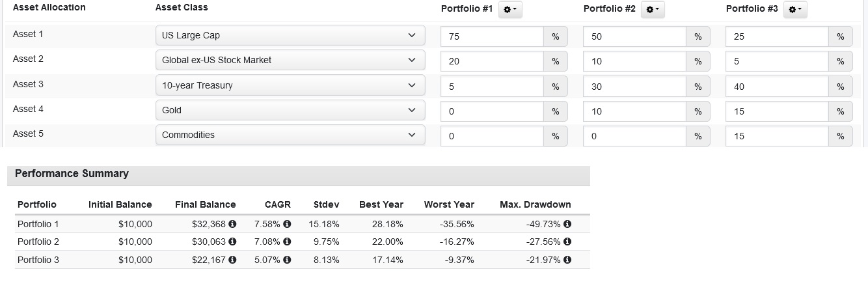Screen dimensions: 868x291
Task: Select Portfolio #3 allocation field for Gold
Action: pos(777,111)
